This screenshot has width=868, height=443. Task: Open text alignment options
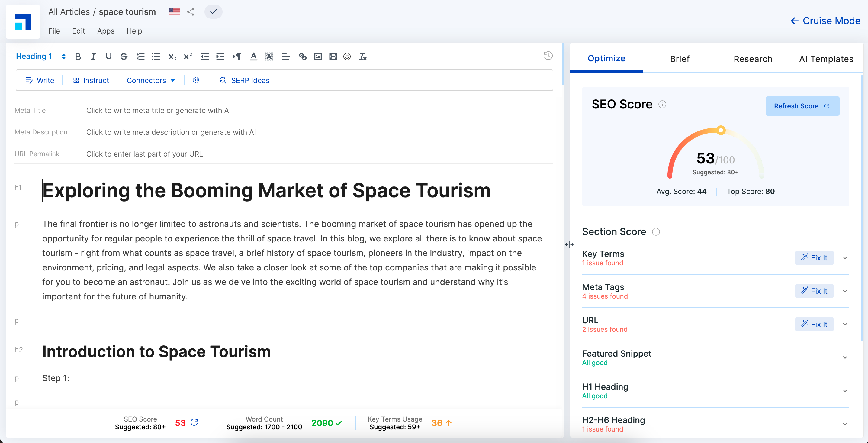[286, 57]
